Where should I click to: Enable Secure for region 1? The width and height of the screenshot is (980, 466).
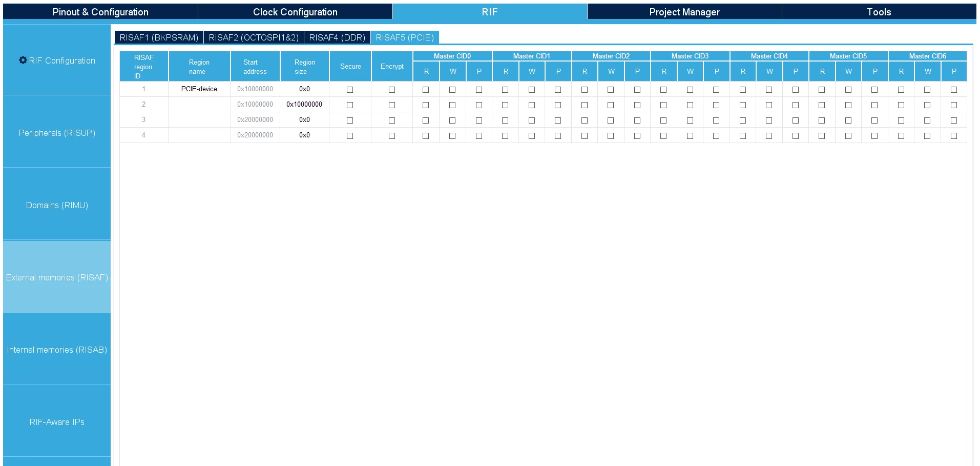350,90
